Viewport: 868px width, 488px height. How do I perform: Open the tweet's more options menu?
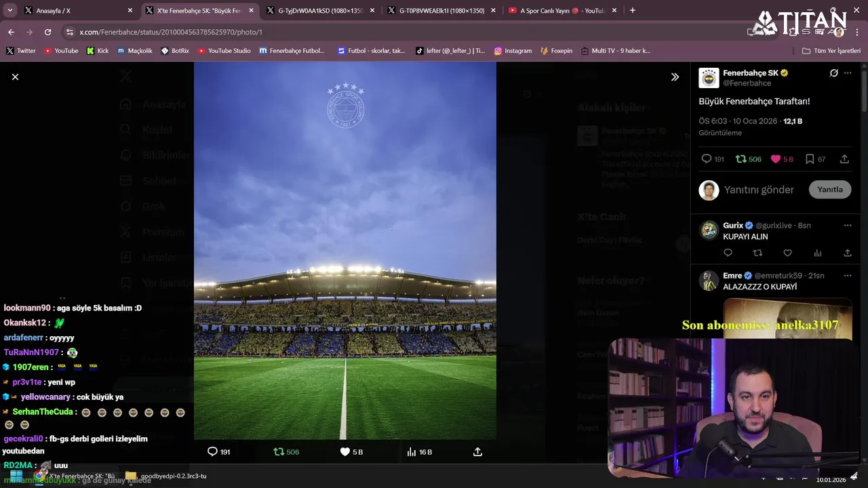848,73
